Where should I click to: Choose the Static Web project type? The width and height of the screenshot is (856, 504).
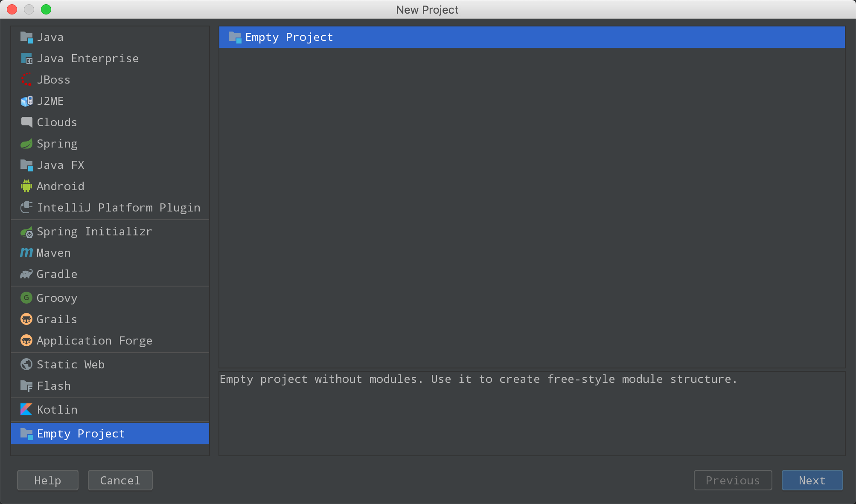point(70,365)
